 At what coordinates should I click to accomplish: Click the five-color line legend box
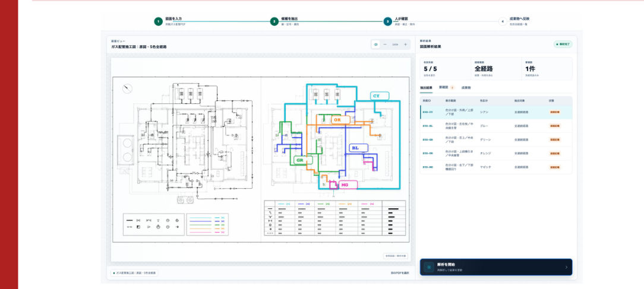(x=207, y=224)
